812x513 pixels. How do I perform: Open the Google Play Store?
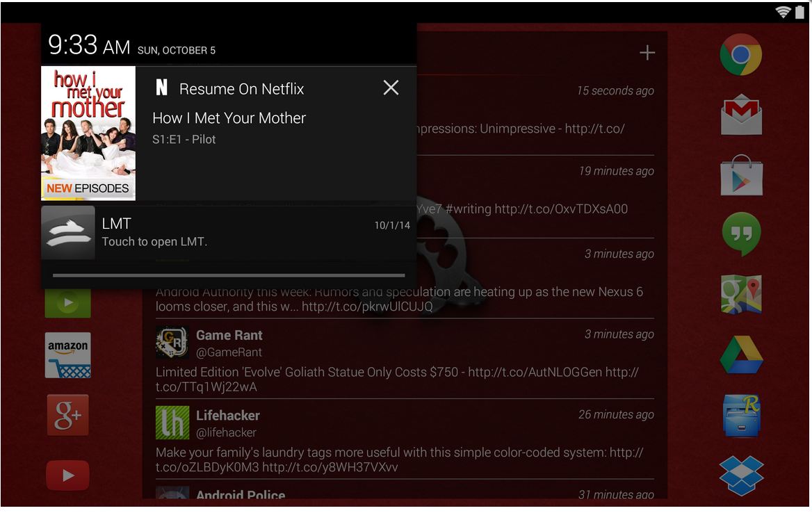pos(741,175)
